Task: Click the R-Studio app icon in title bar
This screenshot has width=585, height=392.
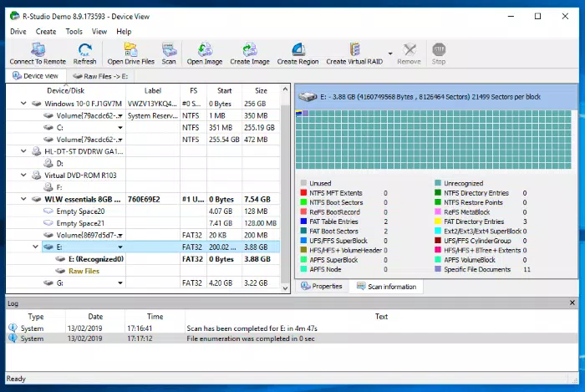Action: point(14,16)
